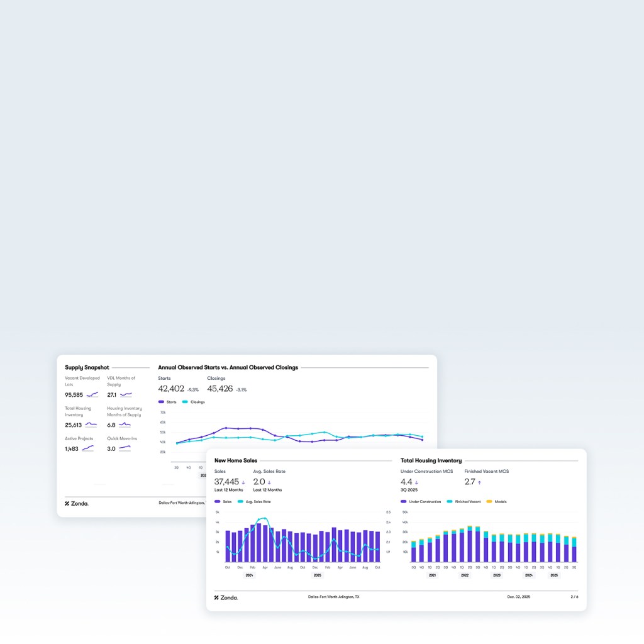The height and width of the screenshot is (644, 644).
Task: Click the VDL Months of Supply sparkline
Action: tap(126, 395)
